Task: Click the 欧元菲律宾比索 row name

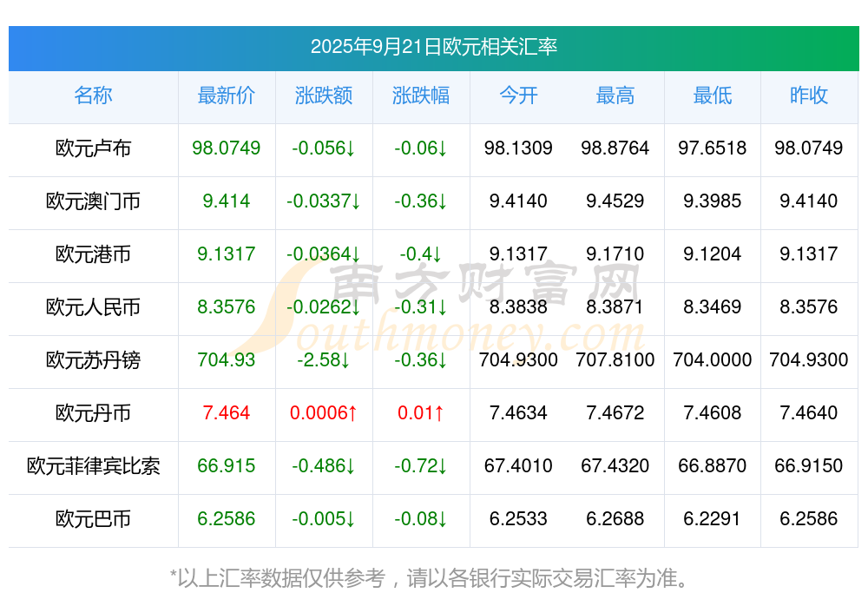Action: [x=93, y=466]
